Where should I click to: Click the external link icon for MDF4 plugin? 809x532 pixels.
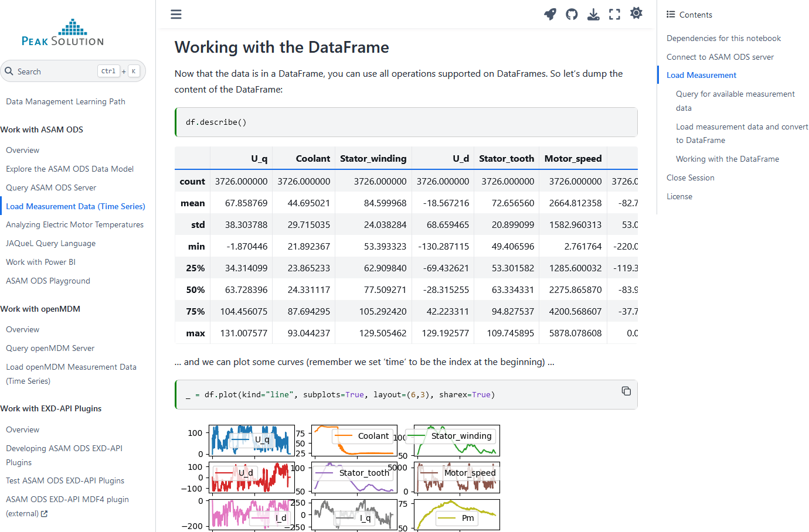45,514
